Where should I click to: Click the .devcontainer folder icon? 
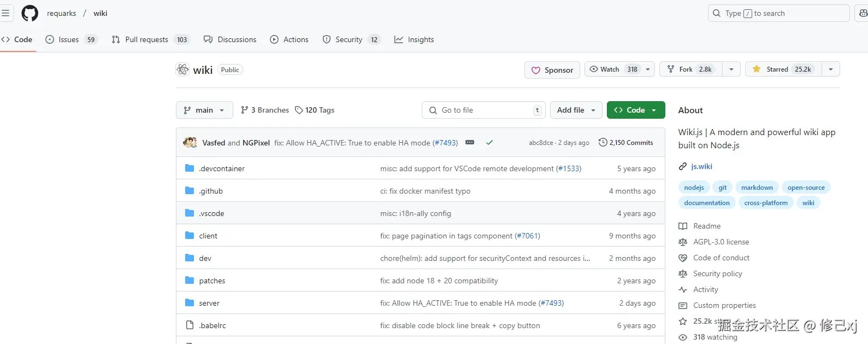click(190, 168)
